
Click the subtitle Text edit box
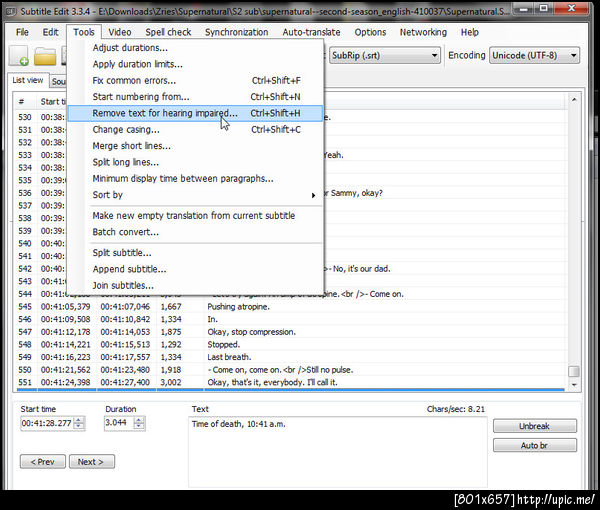[338, 452]
